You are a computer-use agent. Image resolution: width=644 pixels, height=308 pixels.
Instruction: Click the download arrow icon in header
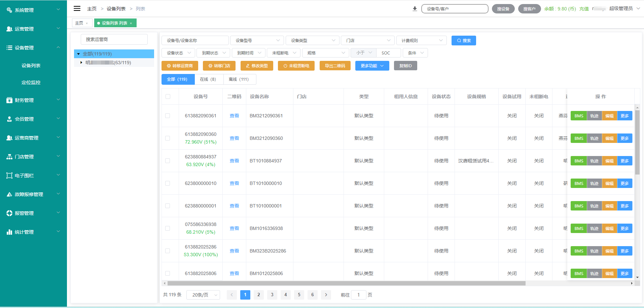click(415, 9)
